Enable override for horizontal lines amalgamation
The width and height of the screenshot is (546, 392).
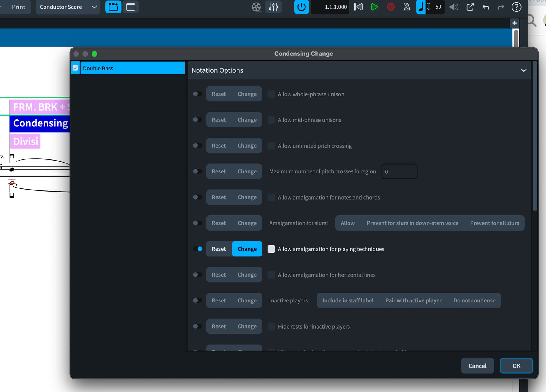pos(197,275)
